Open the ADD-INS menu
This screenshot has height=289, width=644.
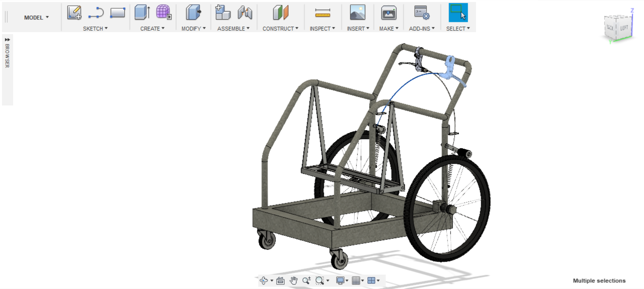pos(422,28)
